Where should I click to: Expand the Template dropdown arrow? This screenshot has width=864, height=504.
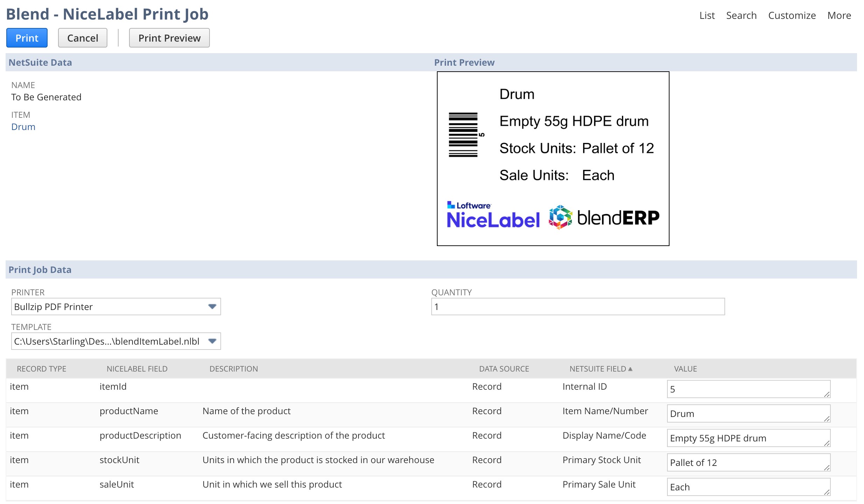[212, 341]
